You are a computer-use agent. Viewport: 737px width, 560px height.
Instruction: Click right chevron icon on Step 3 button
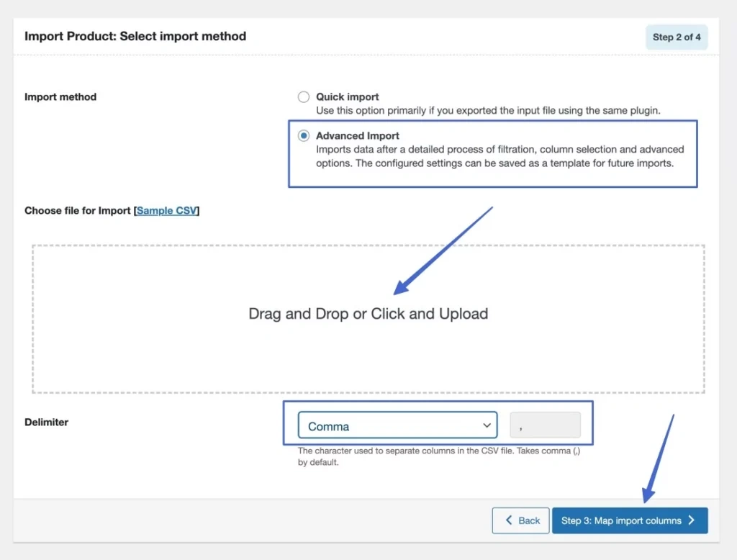(x=691, y=520)
